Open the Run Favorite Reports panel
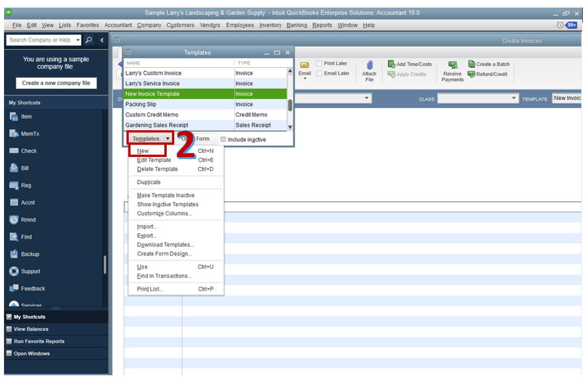The image size is (588, 387). point(56,342)
